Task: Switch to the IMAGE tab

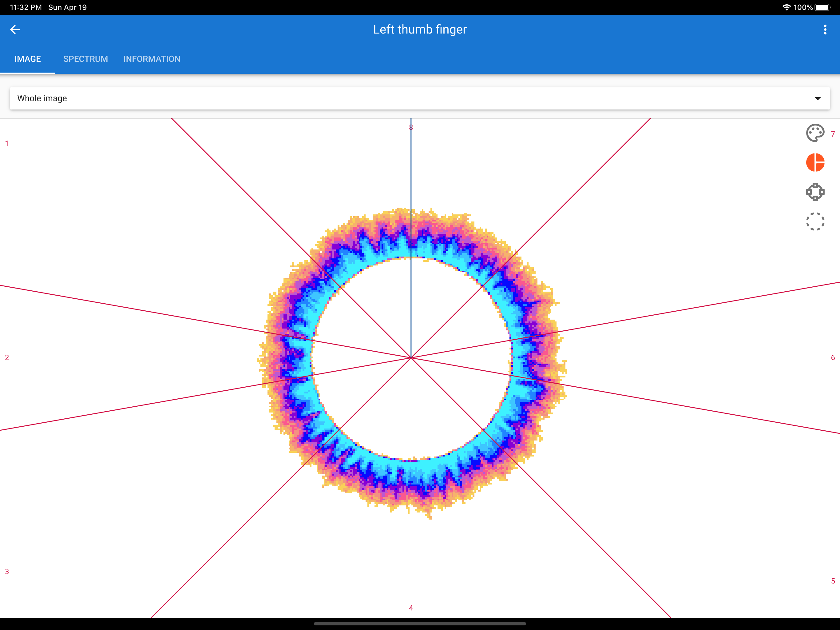Action: [x=28, y=59]
